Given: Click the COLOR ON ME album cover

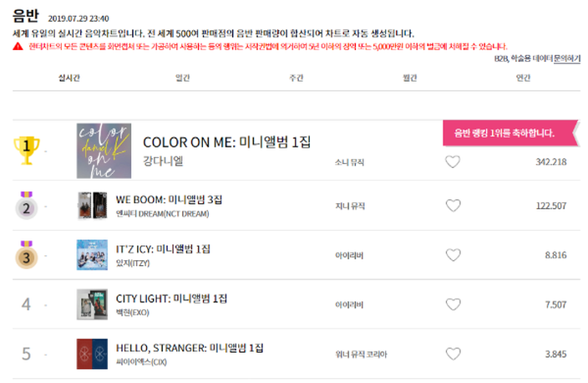Looking at the screenshot, I should pos(104,151).
